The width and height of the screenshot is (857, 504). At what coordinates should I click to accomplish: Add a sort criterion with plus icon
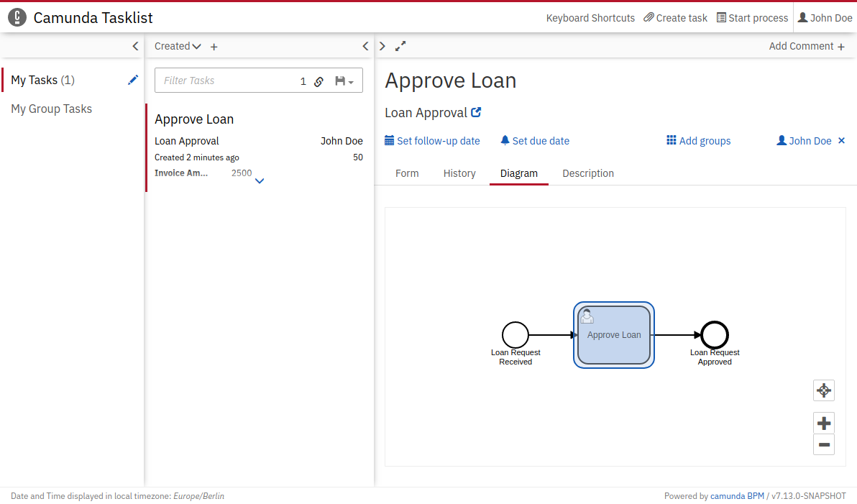tap(214, 47)
